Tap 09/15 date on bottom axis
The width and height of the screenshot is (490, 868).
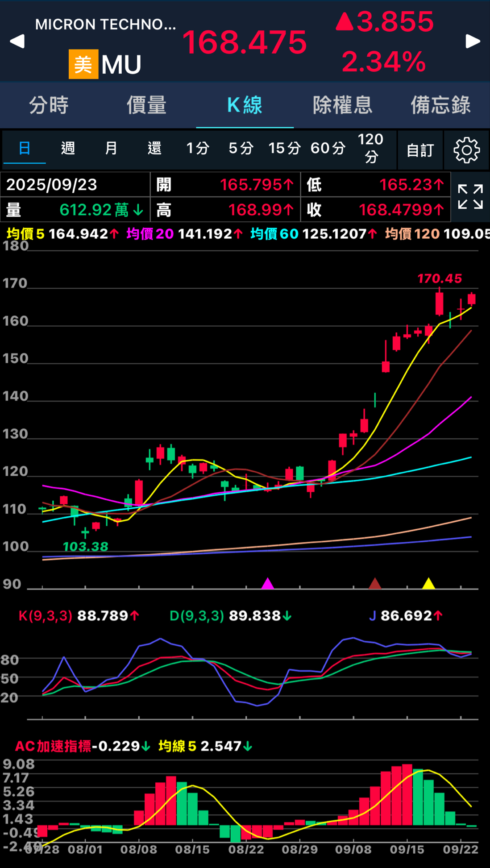407,849
